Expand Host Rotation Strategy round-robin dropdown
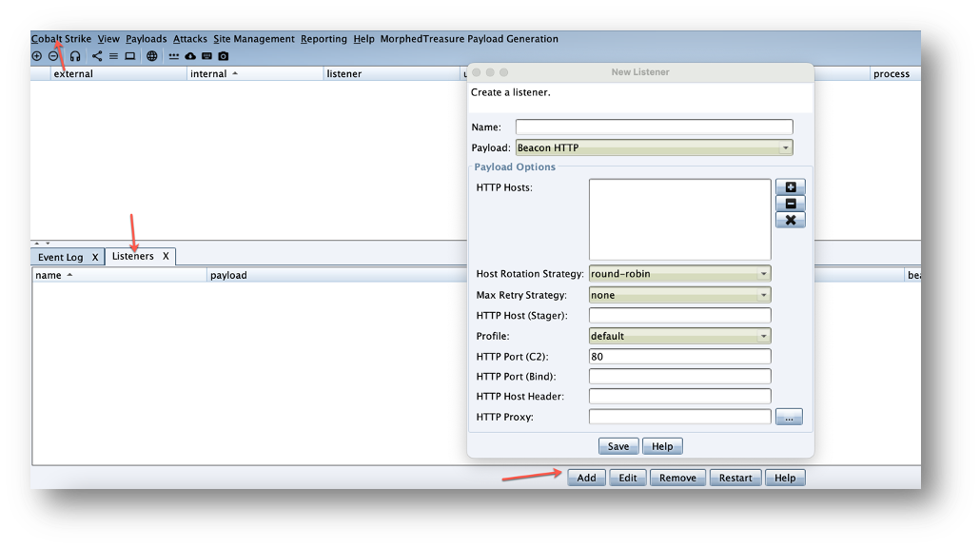The height and width of the screenshot is (548, 980). pos(679,274)
